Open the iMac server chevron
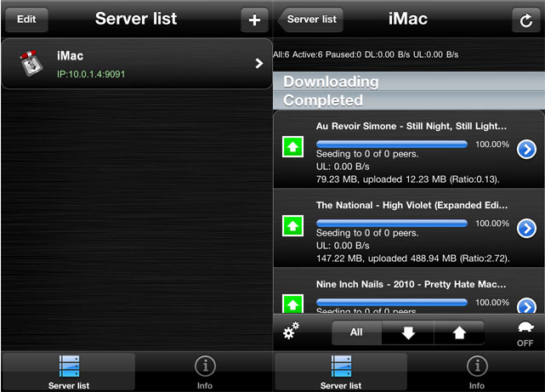Image resolution: width=545 pixels, height=392 pixels. click(x=259, y=63)
